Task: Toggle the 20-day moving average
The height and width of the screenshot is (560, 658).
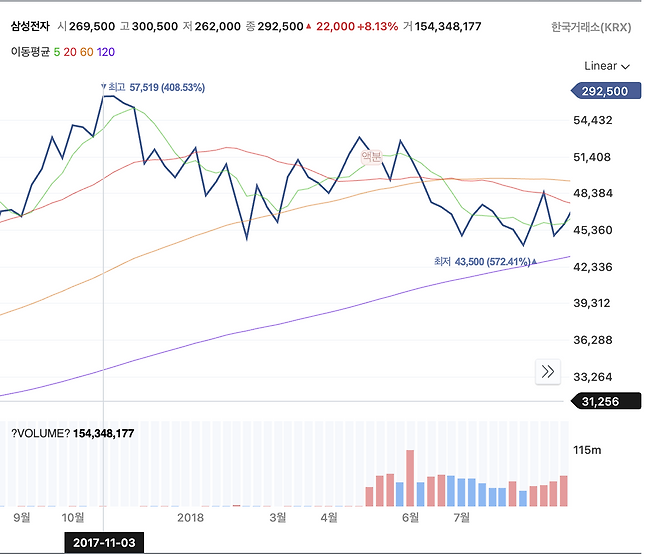Action: 70,52
